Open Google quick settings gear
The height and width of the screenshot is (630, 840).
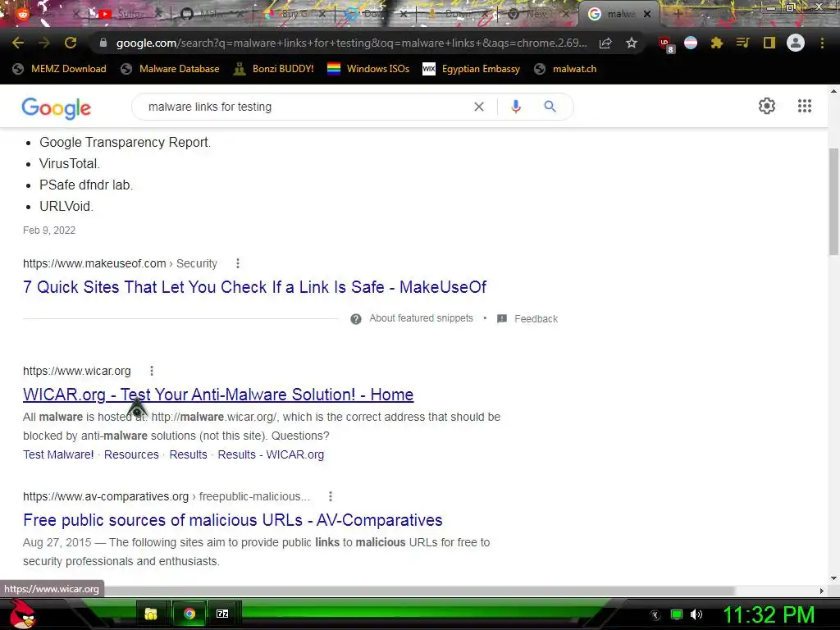coord(767,106)
